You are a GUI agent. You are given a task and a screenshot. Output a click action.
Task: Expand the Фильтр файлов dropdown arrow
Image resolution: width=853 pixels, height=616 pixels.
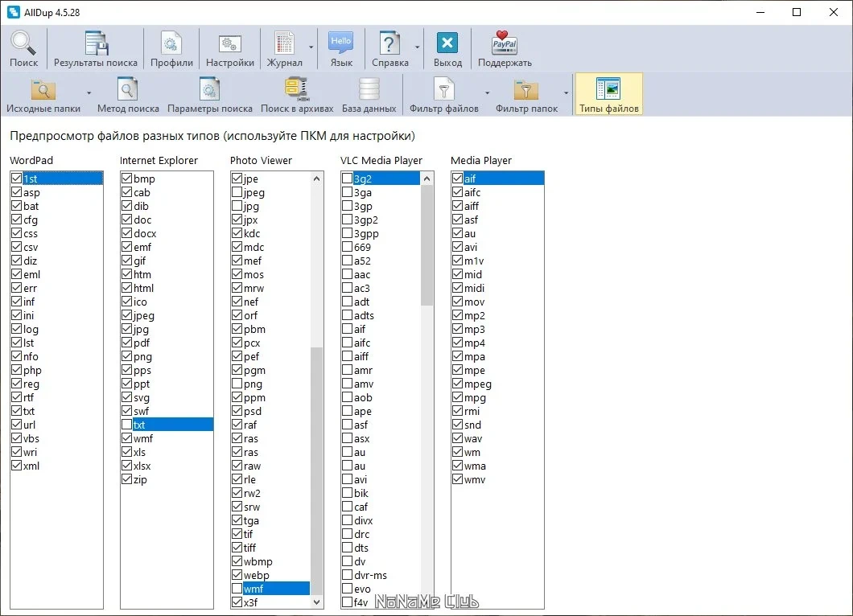(487, 93)
